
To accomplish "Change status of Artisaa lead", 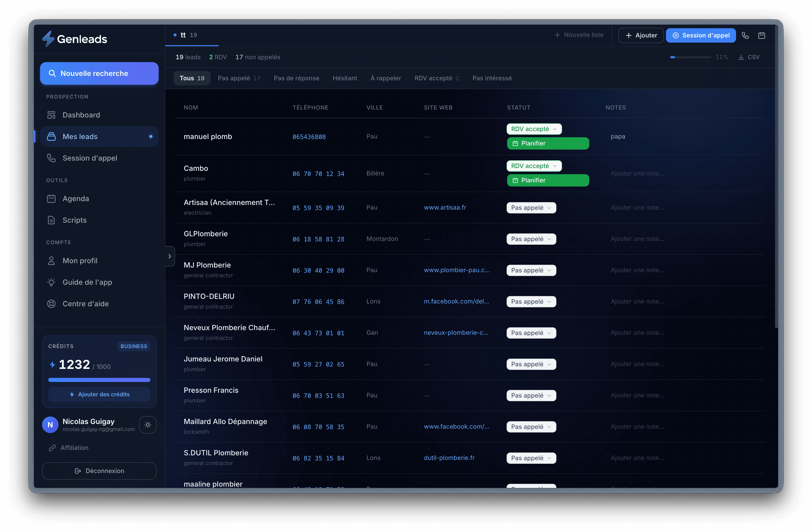I will 531,208.
